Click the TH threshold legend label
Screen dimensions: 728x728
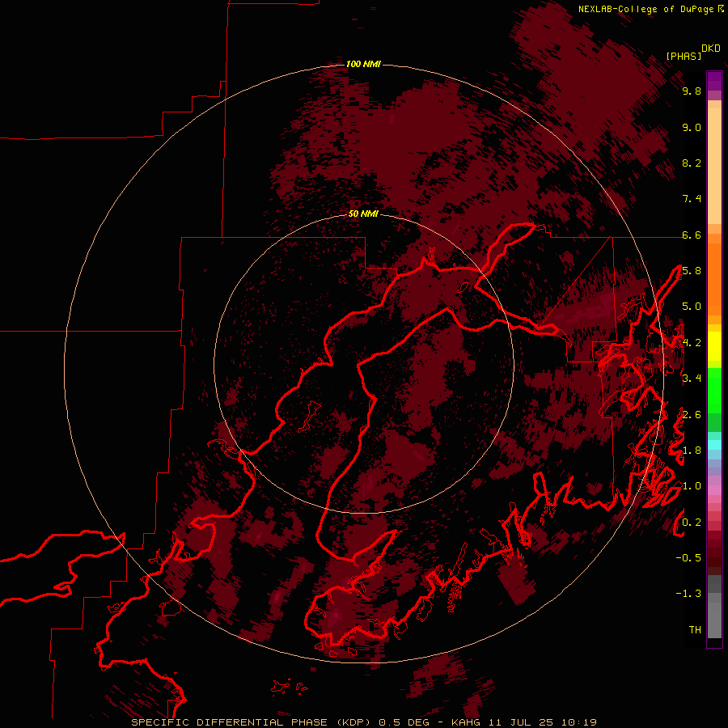pos(695,630)
